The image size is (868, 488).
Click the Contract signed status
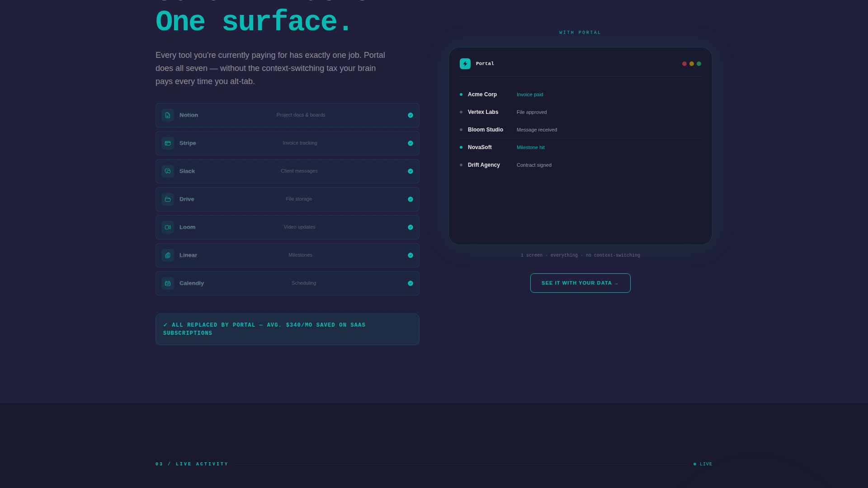(x=534, y=165)
